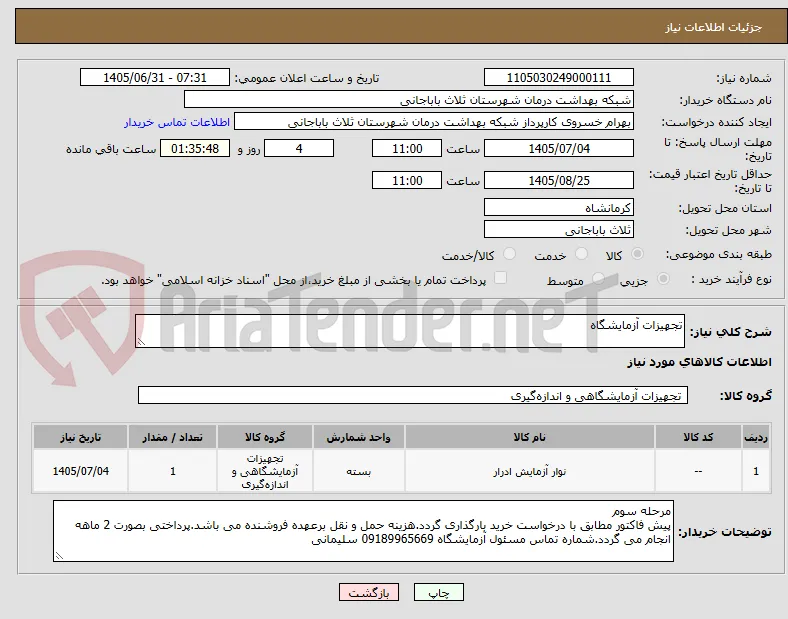
Task: Click the نوار آزمایش ادرار cell
Action: 530,472
